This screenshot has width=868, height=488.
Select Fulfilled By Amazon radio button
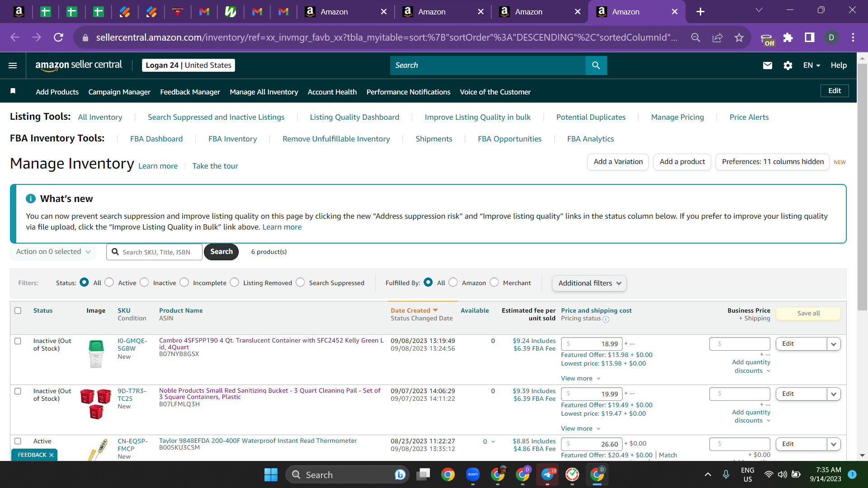(x=453, y=282)
